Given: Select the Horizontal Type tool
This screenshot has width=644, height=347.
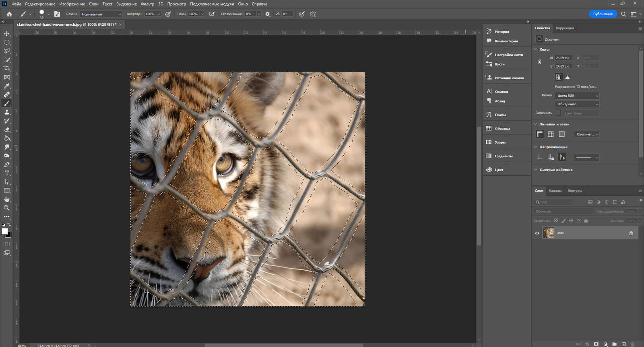Looking at the screenshot, I should pos(7,173).
